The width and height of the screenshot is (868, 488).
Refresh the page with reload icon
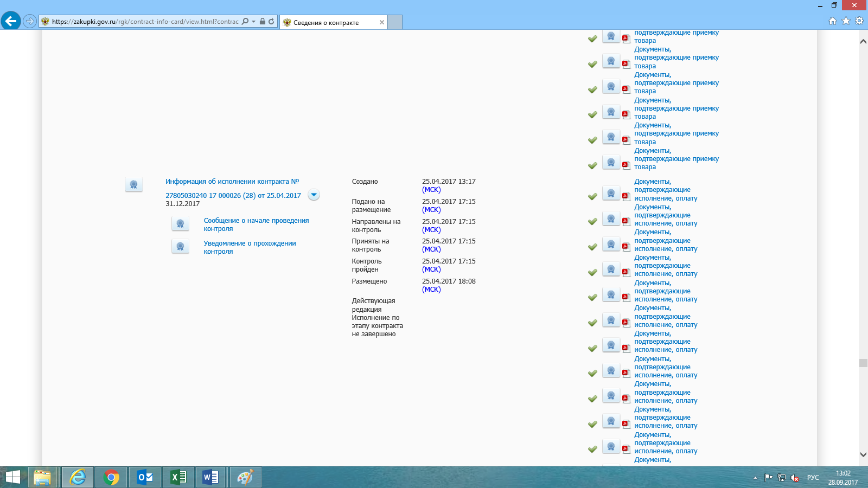tap(271, 21)
